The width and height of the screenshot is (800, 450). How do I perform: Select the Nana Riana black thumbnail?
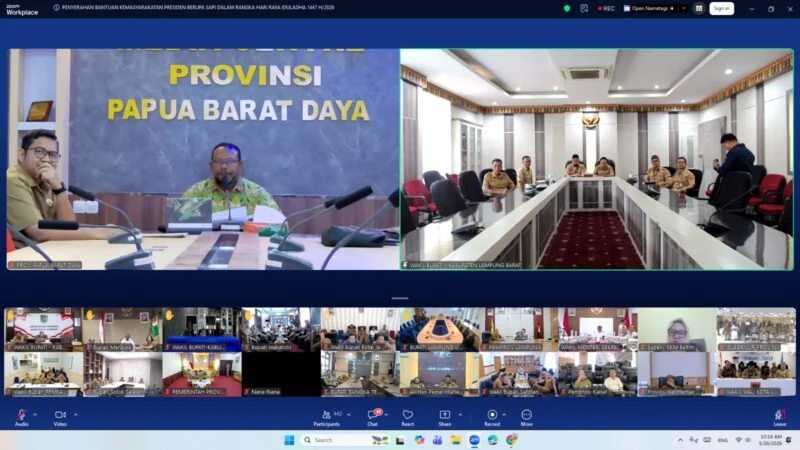[x=281, y=374]
